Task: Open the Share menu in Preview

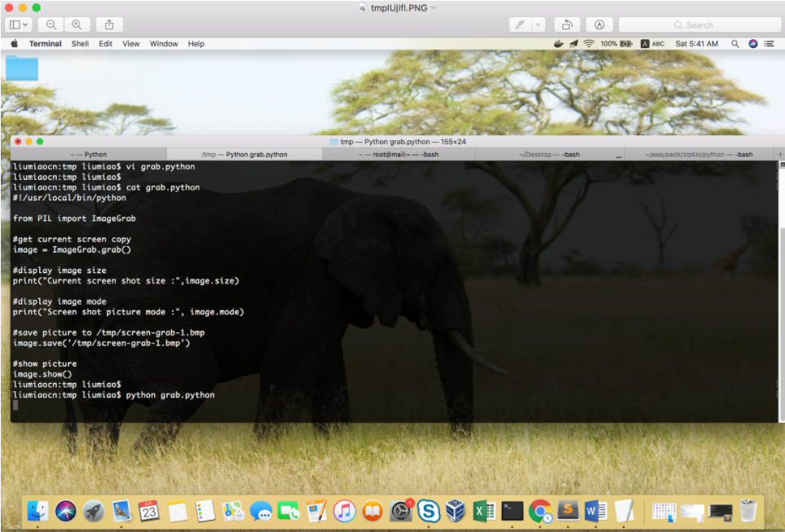Action: pos(109,24)
